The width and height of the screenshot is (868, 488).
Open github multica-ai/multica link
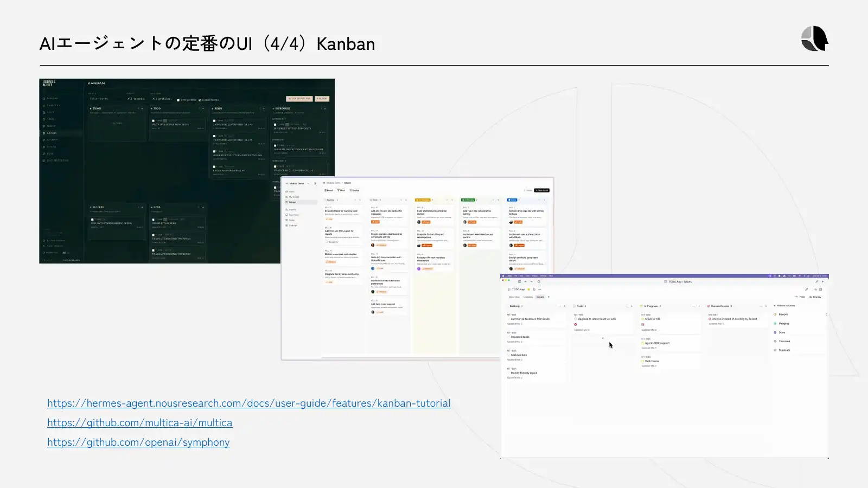[x=140, y=423]
